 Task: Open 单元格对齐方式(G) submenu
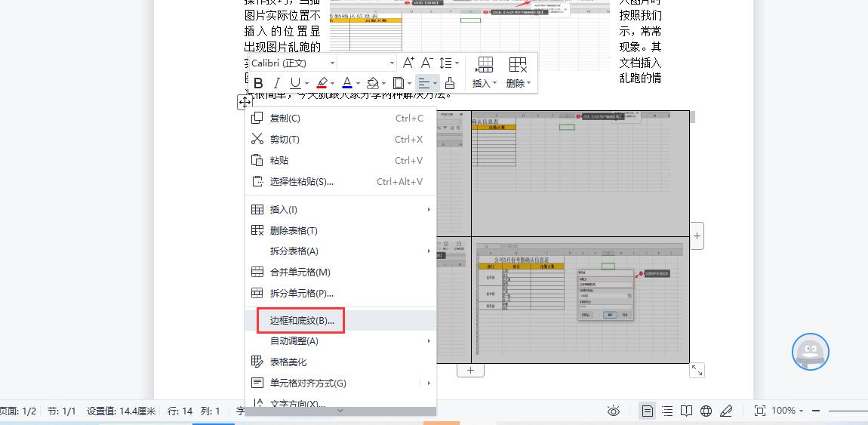pos(340,383)
